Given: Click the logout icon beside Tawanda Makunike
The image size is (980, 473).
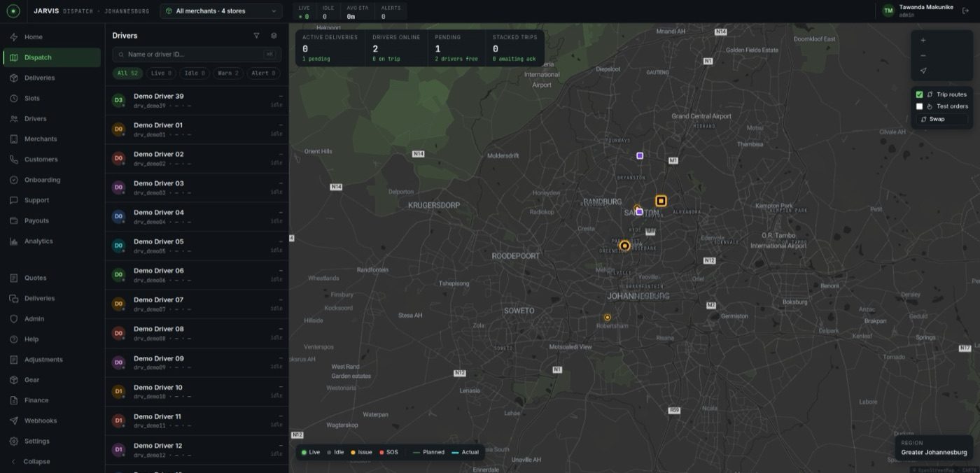Looking at the screenshot, I should [966, 10].
